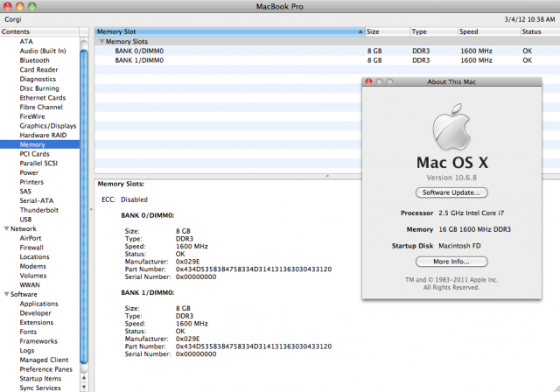Click the Memory Slot column sort arrow

click(x=360, y=31)
